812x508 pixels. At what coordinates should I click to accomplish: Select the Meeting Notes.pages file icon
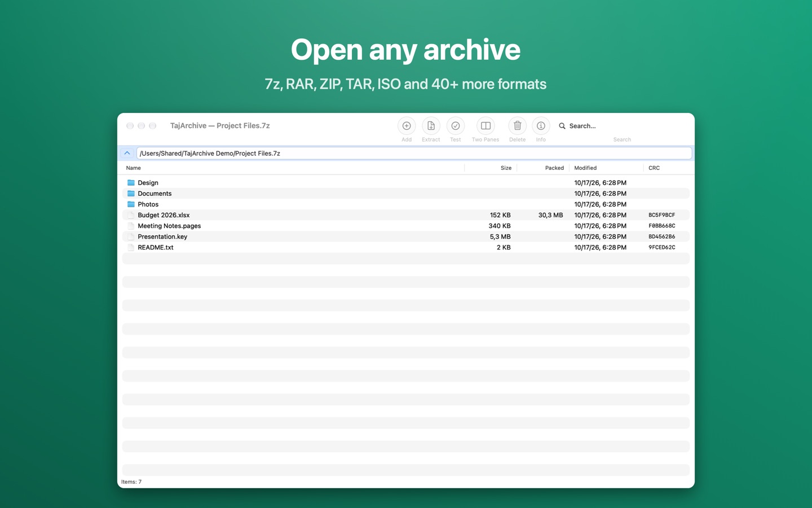[131, 226]
